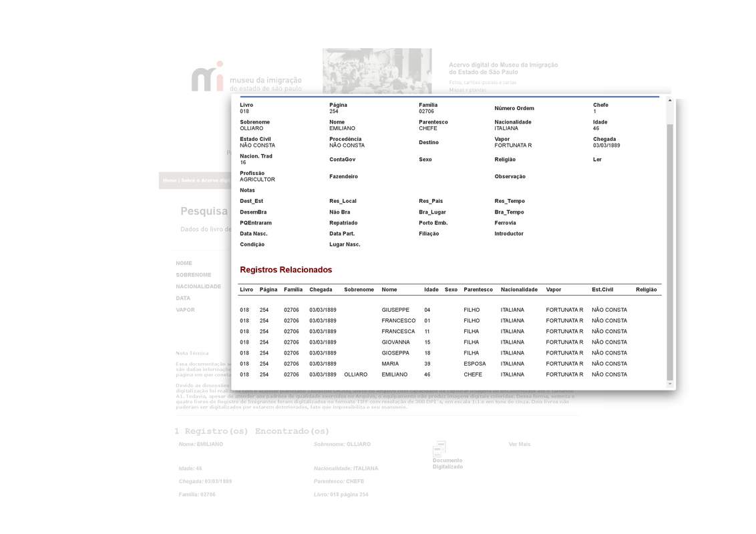The image size is (756, 534).
Task: Click the NOME search label
Action: (184, 264)
